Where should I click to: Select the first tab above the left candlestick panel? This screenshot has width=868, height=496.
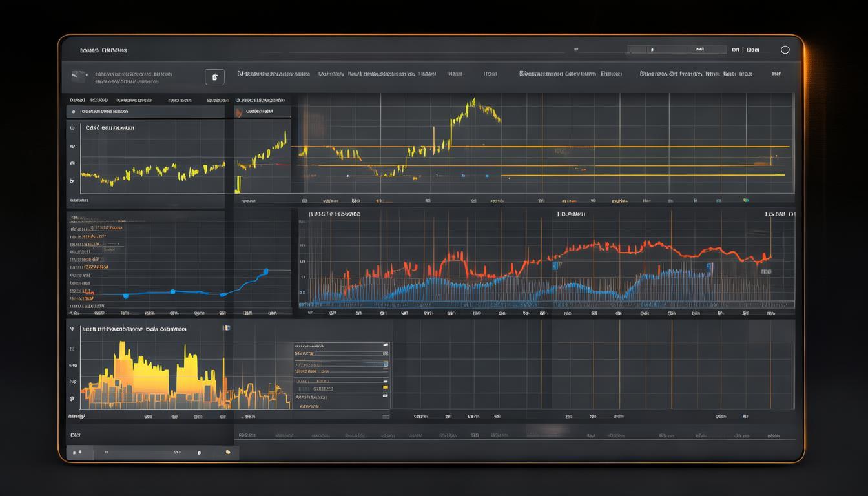point(77,101)
